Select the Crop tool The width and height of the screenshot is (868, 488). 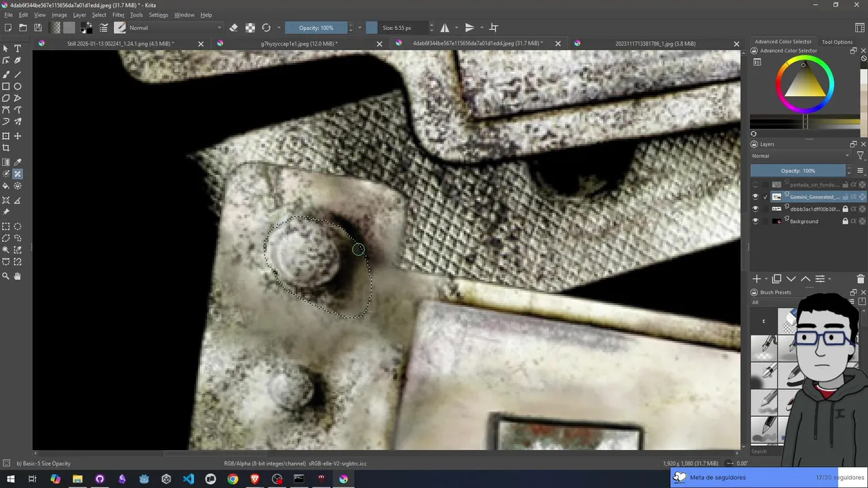tap(6, 148)
